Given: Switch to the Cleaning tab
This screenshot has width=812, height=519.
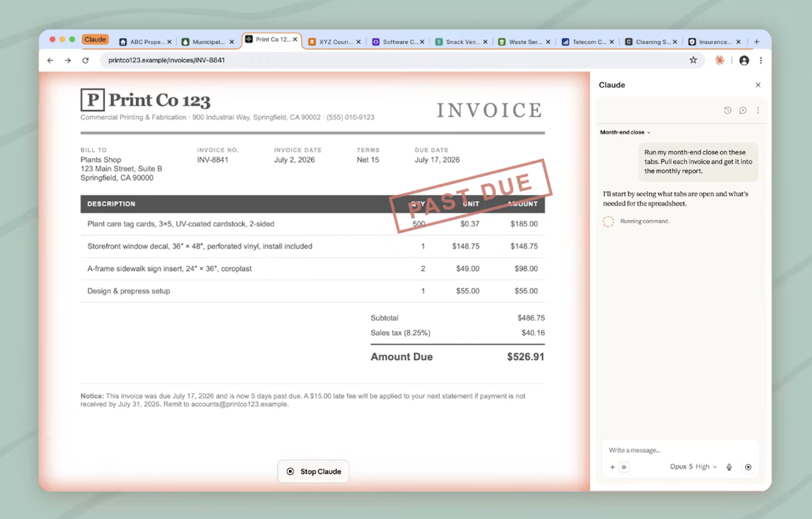Looking at the screenshot, I should pos(651,42).
